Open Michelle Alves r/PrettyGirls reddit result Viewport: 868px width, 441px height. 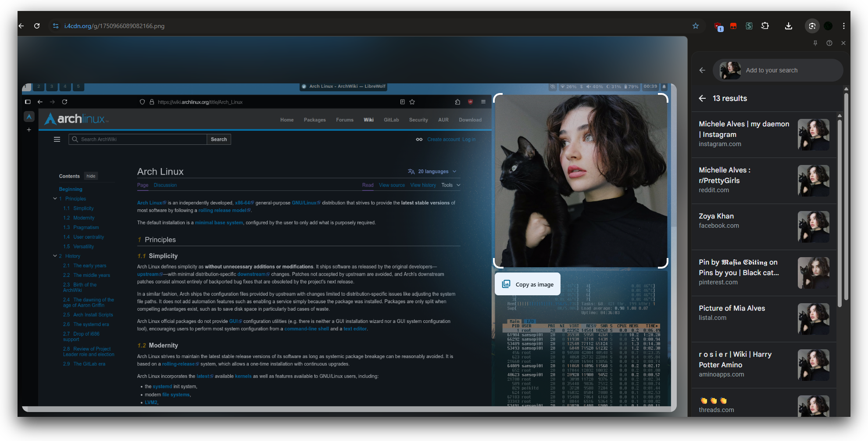tap(764, 180)
